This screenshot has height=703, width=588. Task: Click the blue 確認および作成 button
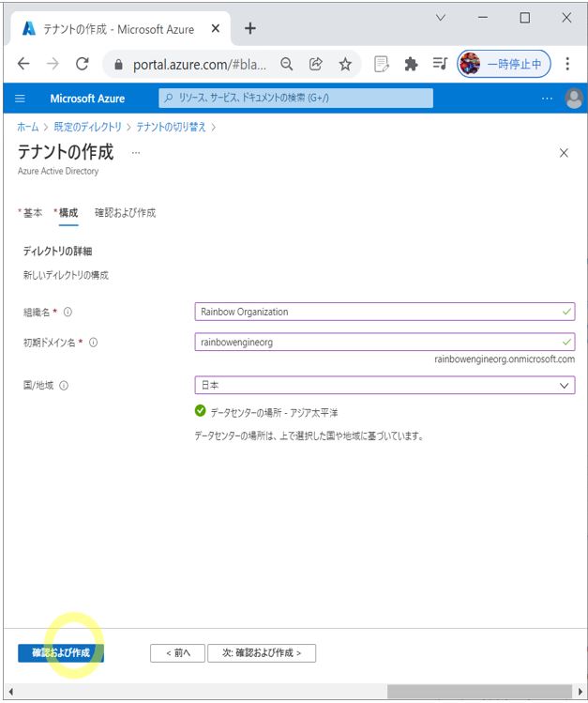(61, 653)
